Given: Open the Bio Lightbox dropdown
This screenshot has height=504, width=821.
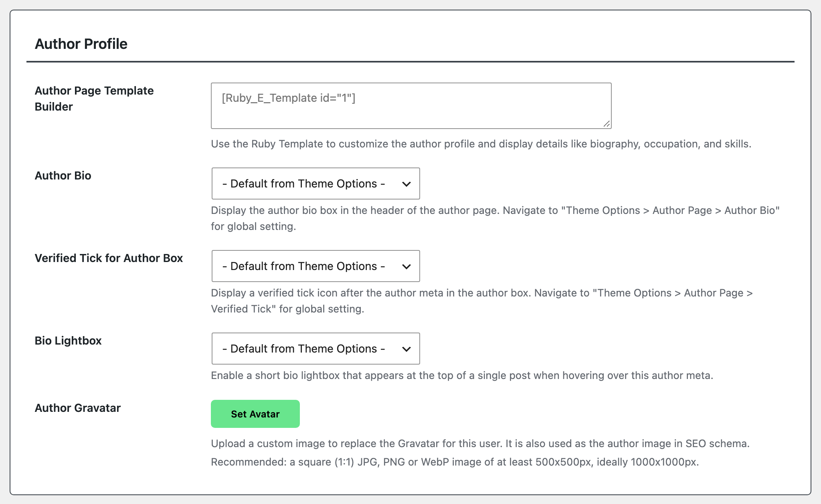Looking at the screenshot, I should click(x=315, y=349).
